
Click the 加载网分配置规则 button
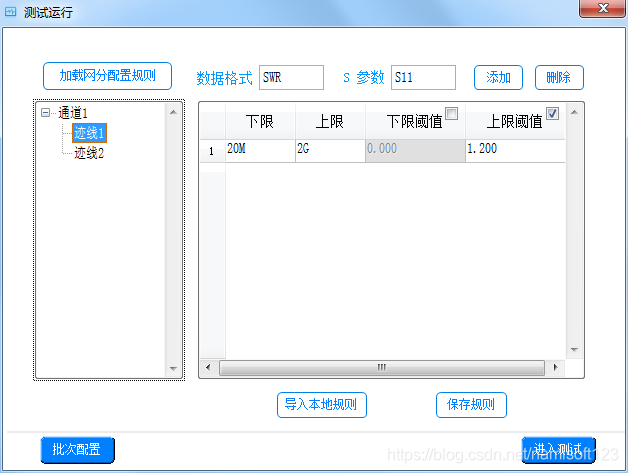(107, 76)
